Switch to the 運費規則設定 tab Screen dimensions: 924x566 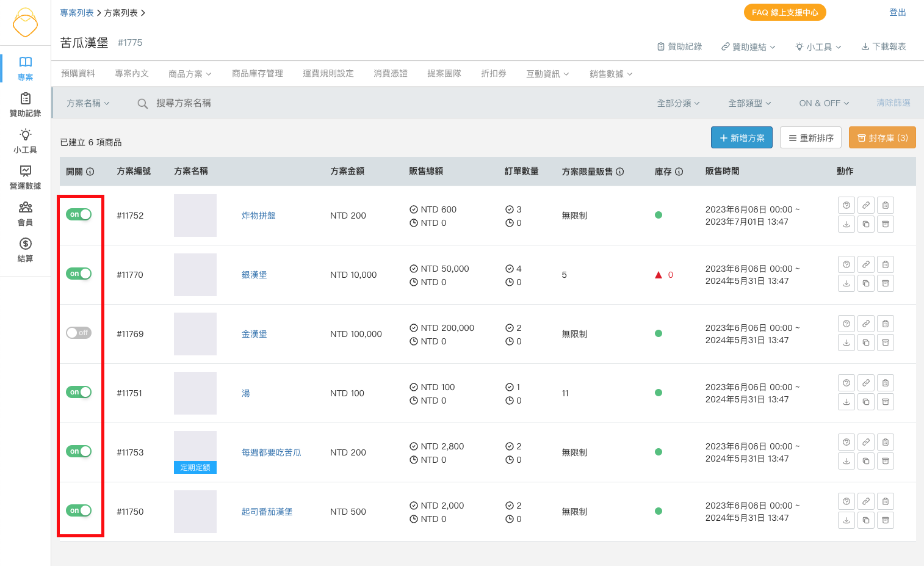pos(328,73)
